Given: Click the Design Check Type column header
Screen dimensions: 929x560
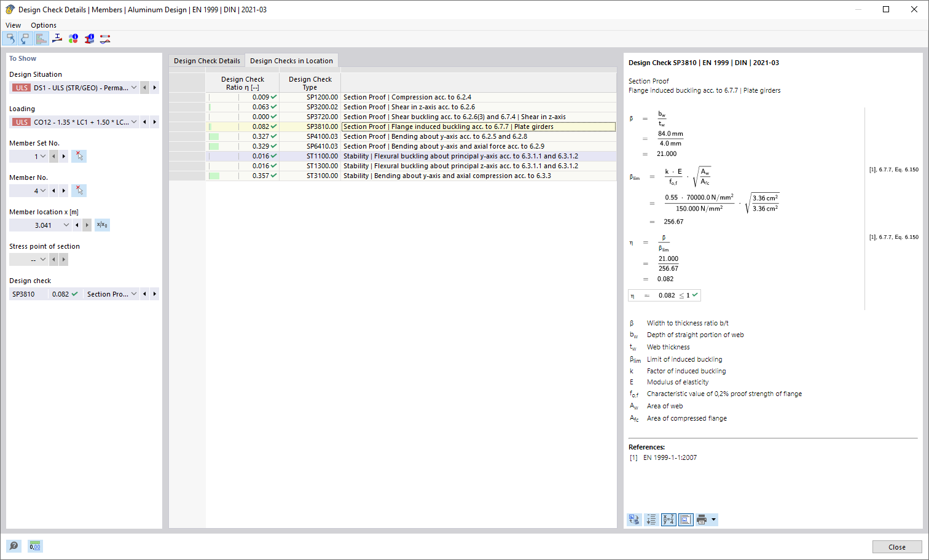Looking at the screenshot, I should pyautogui.click(x=310, y=83).
